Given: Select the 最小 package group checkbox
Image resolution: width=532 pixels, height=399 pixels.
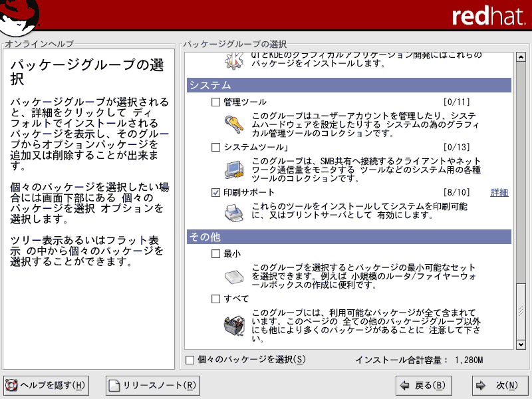Looking at the screenshot, I should coord(215,254).
